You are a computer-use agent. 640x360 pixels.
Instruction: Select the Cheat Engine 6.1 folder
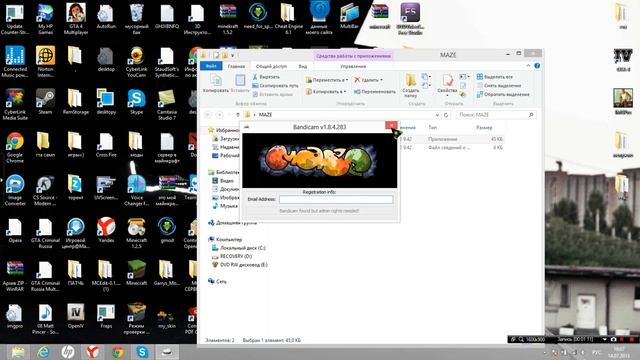point(289,18)
